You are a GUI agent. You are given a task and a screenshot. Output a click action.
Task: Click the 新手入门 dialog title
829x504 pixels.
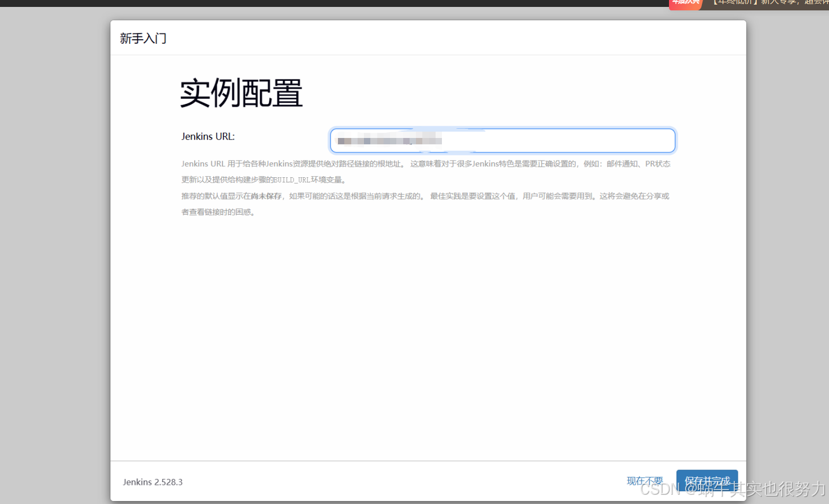[143, 39]
